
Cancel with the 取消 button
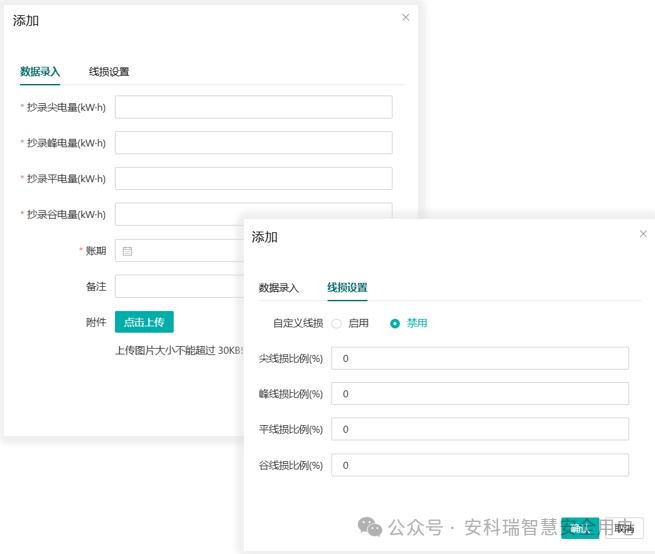point(624,528)
